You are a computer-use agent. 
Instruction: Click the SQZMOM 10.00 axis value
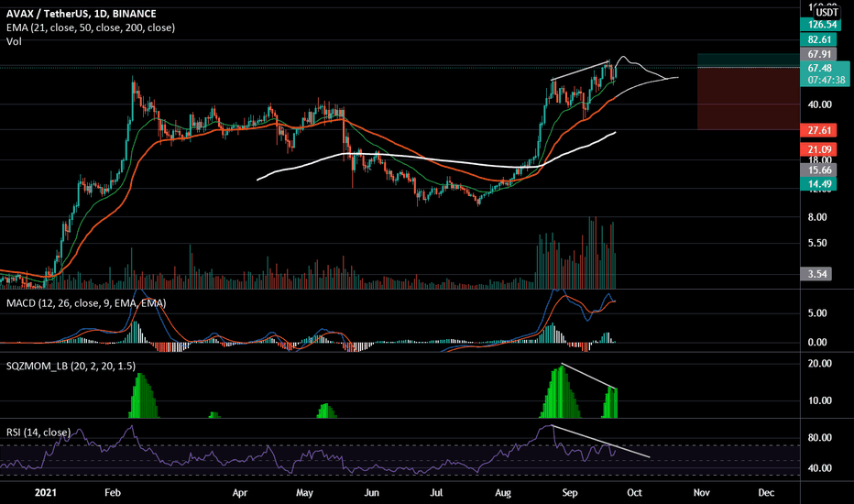click(819, 400)
